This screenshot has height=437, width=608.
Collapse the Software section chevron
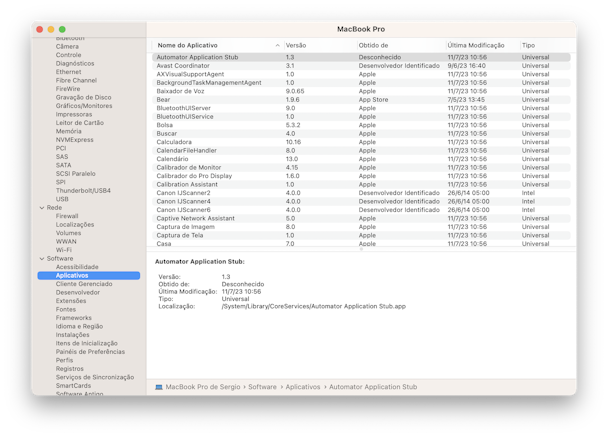(42, 259)
